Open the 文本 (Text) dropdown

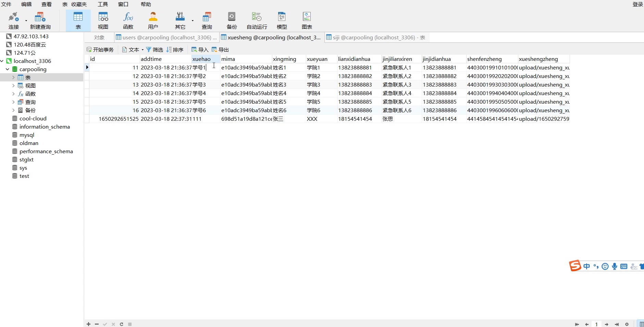point(133,50)
